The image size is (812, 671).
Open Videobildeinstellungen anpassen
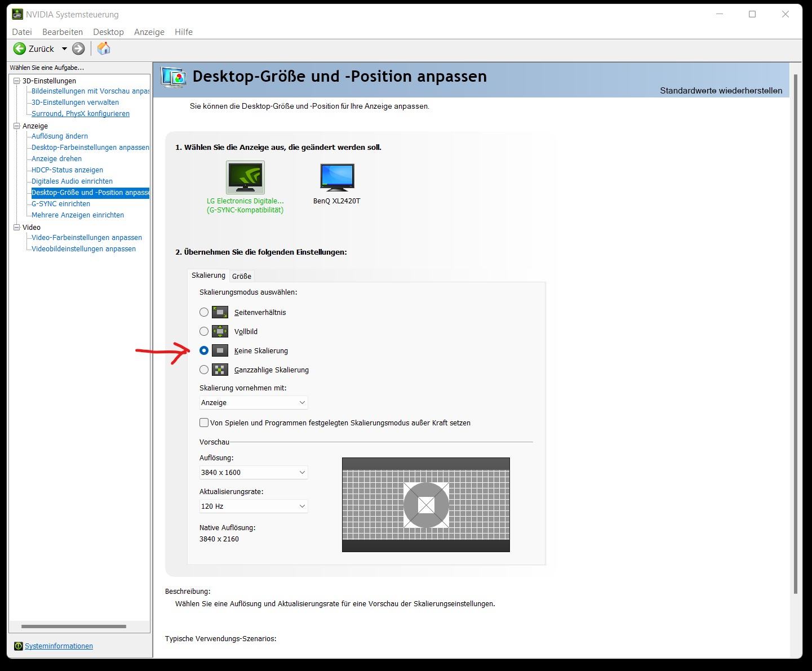(83, 249)
